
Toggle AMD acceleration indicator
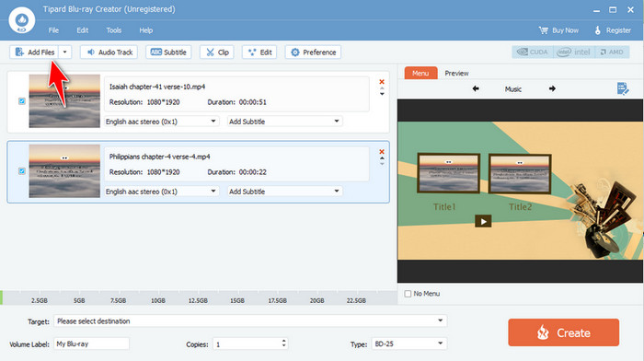tap(612, 52)
